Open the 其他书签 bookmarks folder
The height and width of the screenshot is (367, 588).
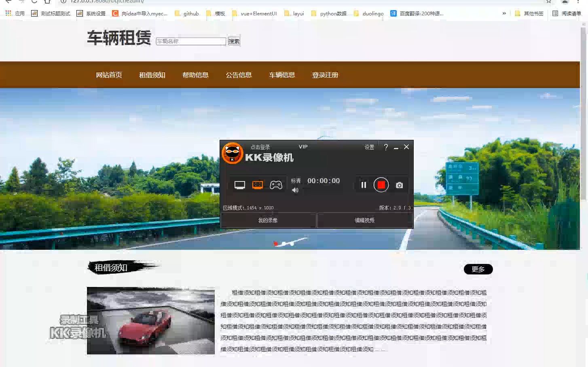click(x=529, y=13)
